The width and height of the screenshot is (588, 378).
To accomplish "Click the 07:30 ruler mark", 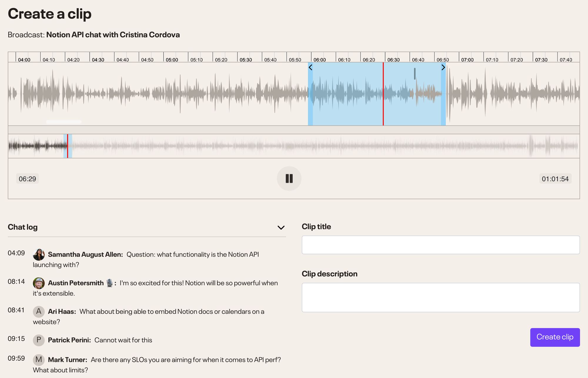I will [541, 60].
